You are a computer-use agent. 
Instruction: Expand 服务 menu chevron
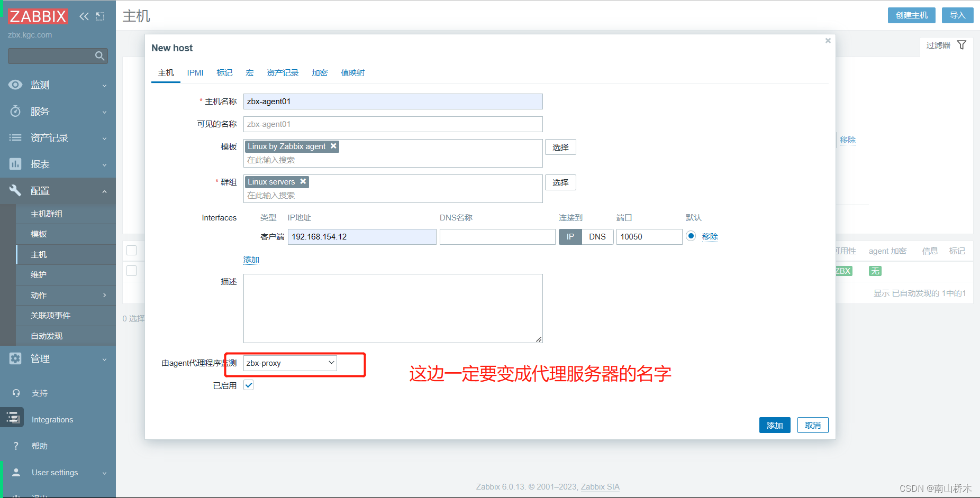pos(104,112)
